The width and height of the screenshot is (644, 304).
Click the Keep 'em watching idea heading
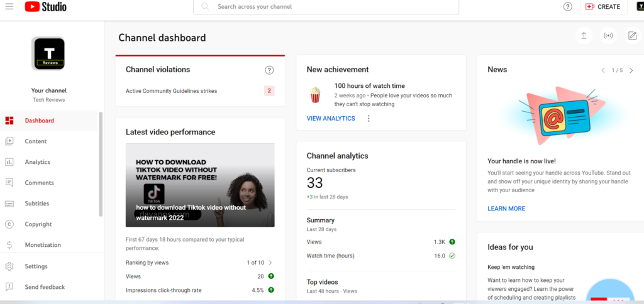click(511, 267)
